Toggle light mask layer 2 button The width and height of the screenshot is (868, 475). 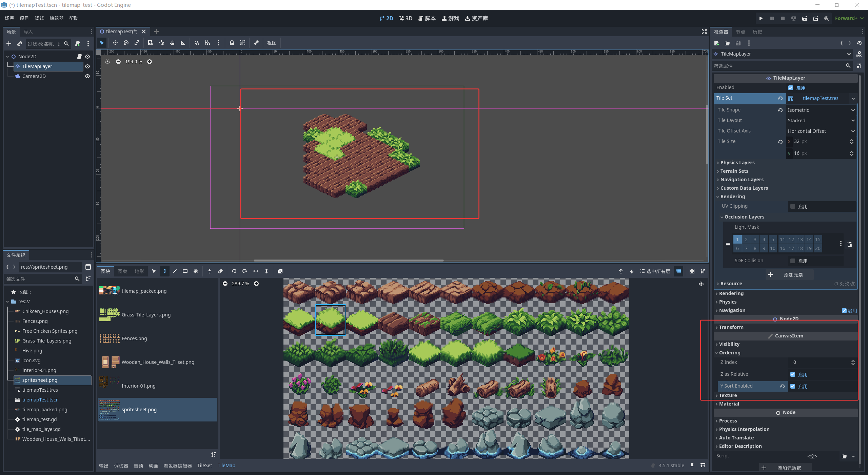746,240
